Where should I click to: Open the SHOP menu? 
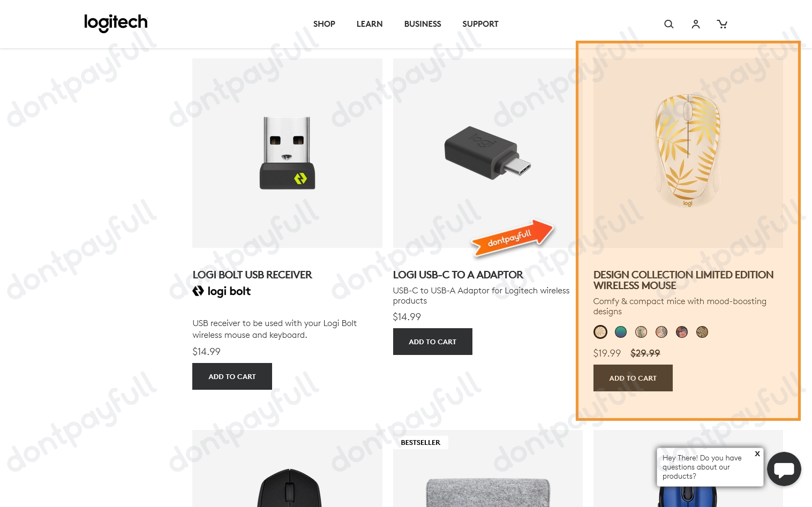[324, 24]
